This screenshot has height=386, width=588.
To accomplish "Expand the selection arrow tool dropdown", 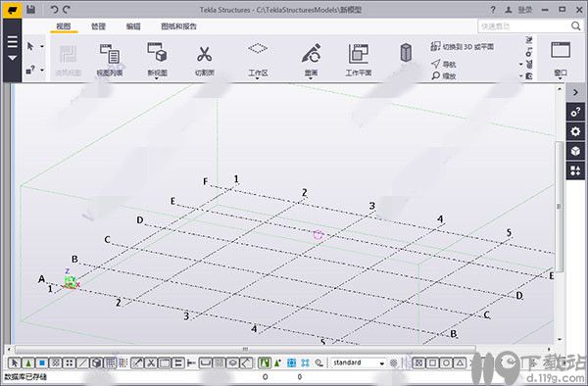I will 42,46.
